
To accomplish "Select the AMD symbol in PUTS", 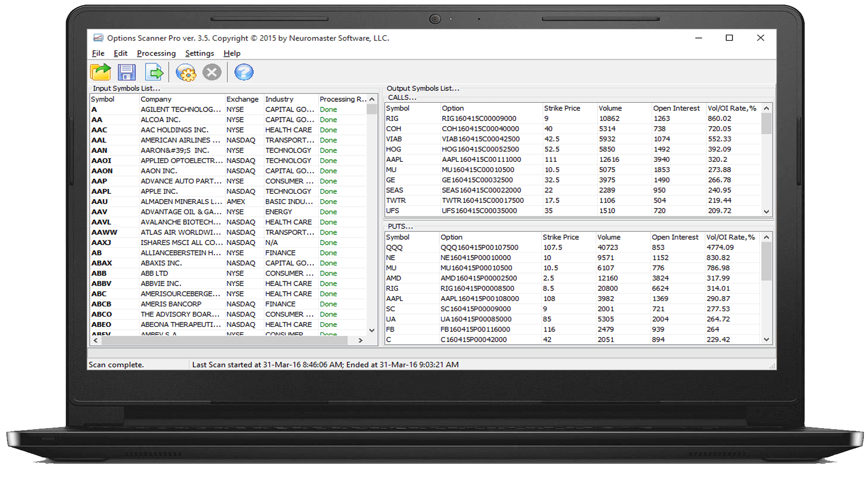I will click(393, 278).
